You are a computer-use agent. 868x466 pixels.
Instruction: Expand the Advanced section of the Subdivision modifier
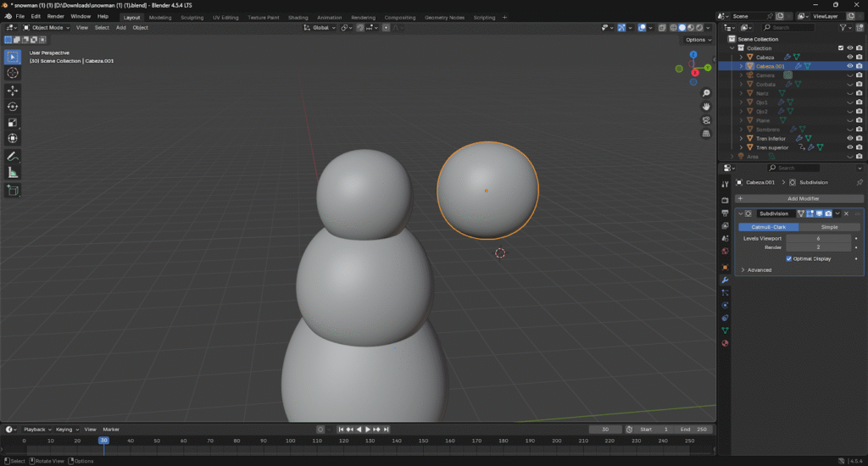757,269
